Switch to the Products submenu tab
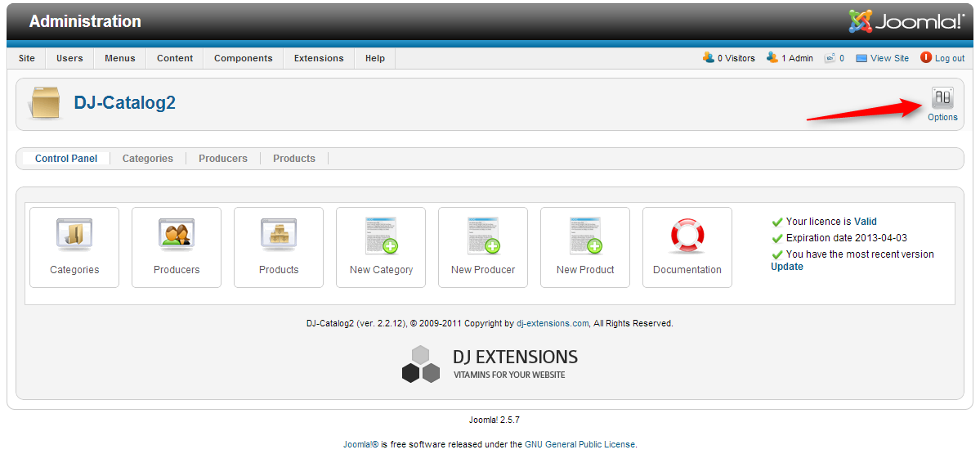Screen dimensions: 980x463 (x=294, y=159)
